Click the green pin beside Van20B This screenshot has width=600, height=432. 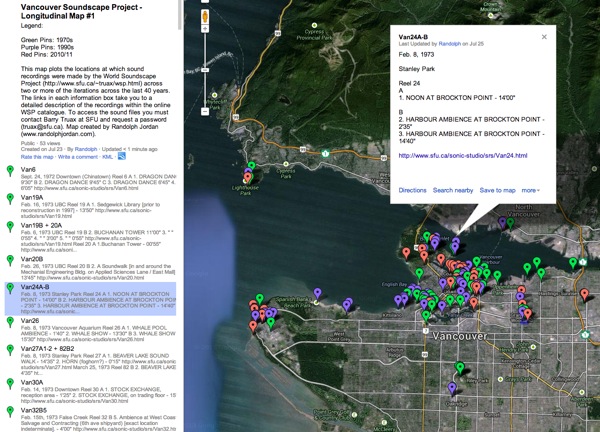click(10, 261)
